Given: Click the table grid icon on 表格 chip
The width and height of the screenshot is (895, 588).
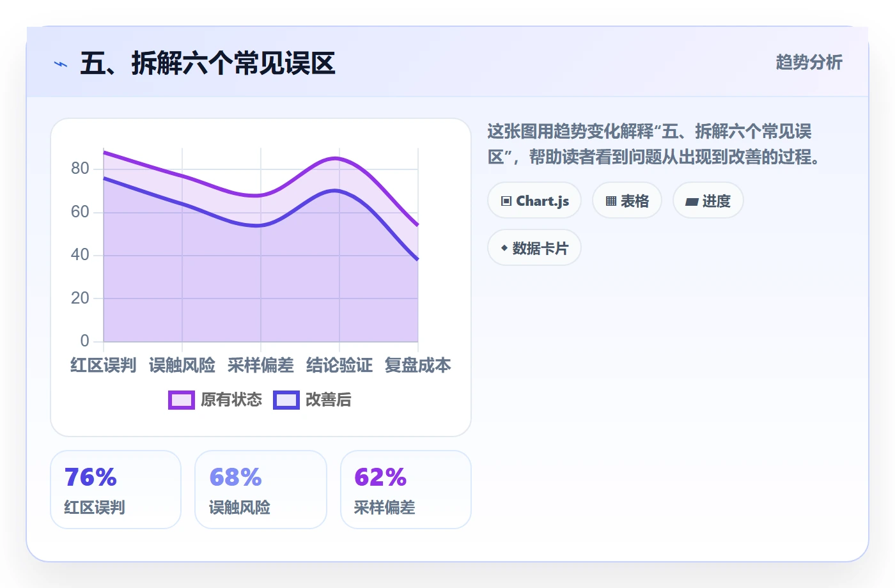Looking at the screenshot, I should click(611, 201).
